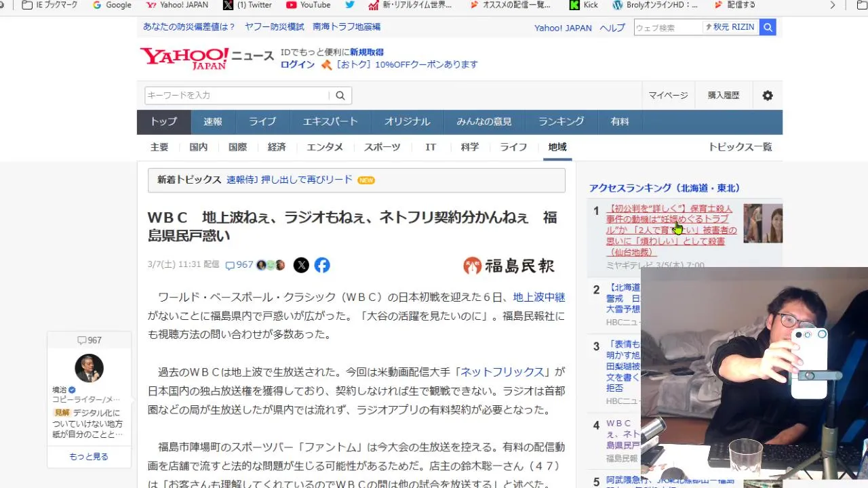Click the 秋元 RIZIN search suggestion
868x488 pixels.
click(730, 27)
